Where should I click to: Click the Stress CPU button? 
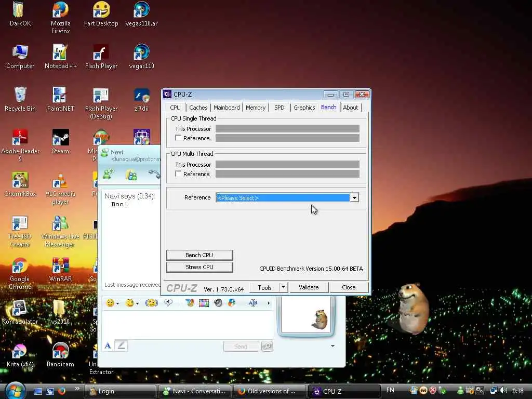pos(199,268)
